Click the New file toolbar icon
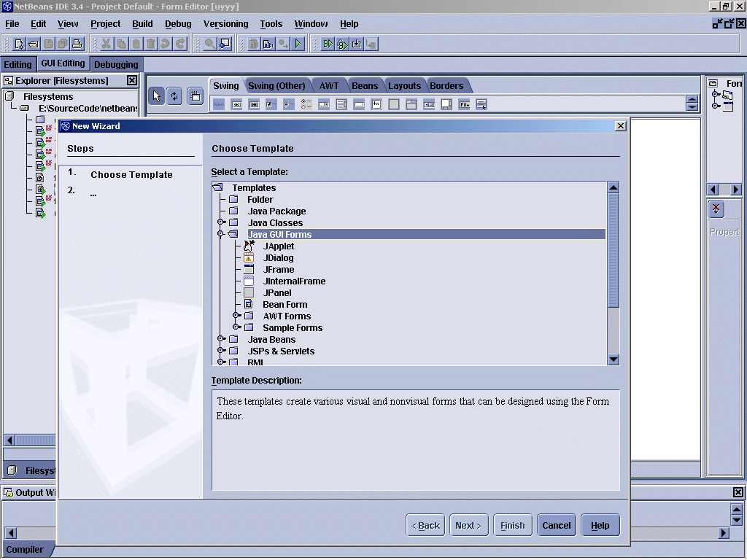 coord(19,44)
